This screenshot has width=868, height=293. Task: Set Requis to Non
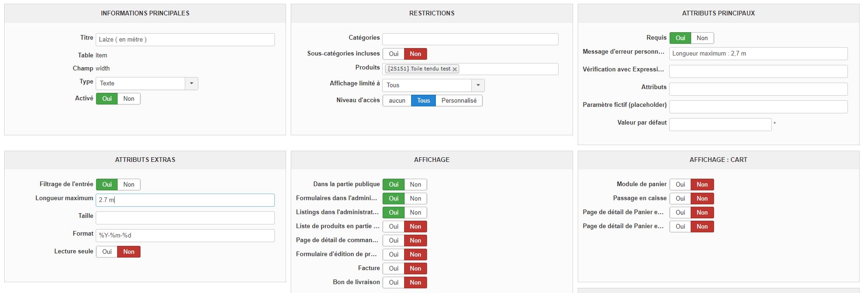pyautogui.click(x=702, y=38)
